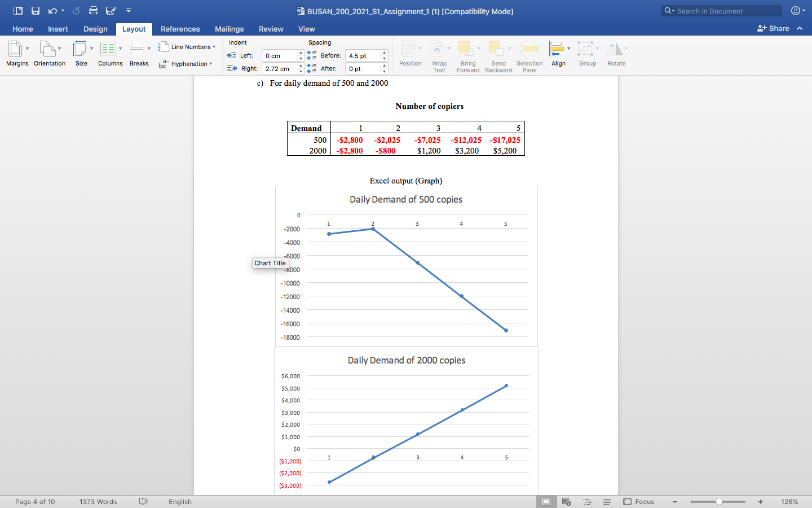
Task: Click the feedback smiley icon
Action: click(796, 11)
